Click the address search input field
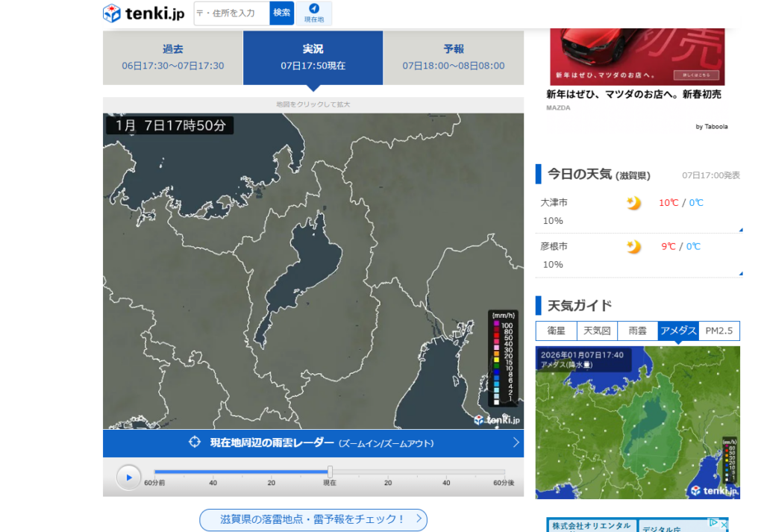The width and height of the screenshot is (764, 532). [x=231, y=13]
